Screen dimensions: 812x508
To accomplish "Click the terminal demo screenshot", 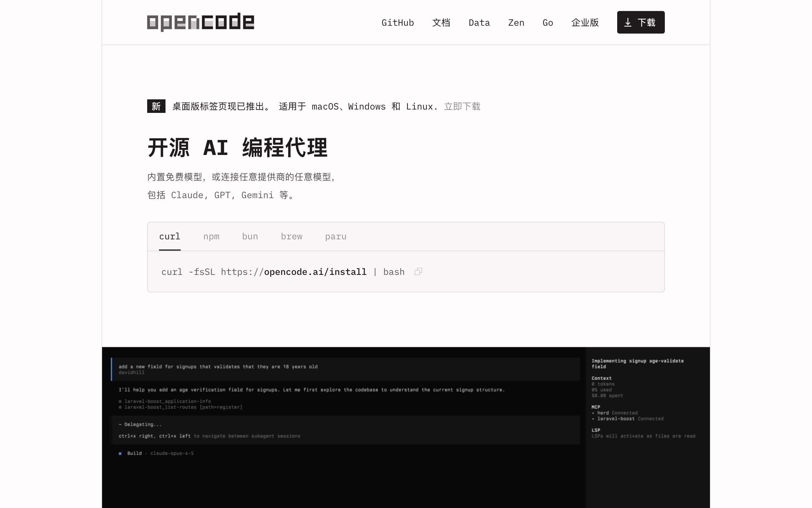I will pyautogui.click(x=406, y=427).
